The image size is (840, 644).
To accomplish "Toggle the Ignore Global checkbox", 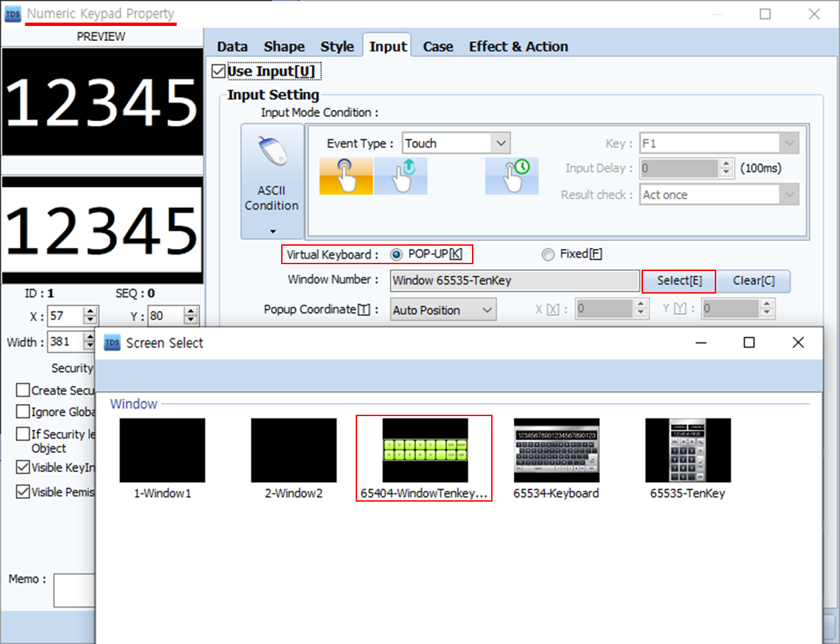I will point(23,412).
